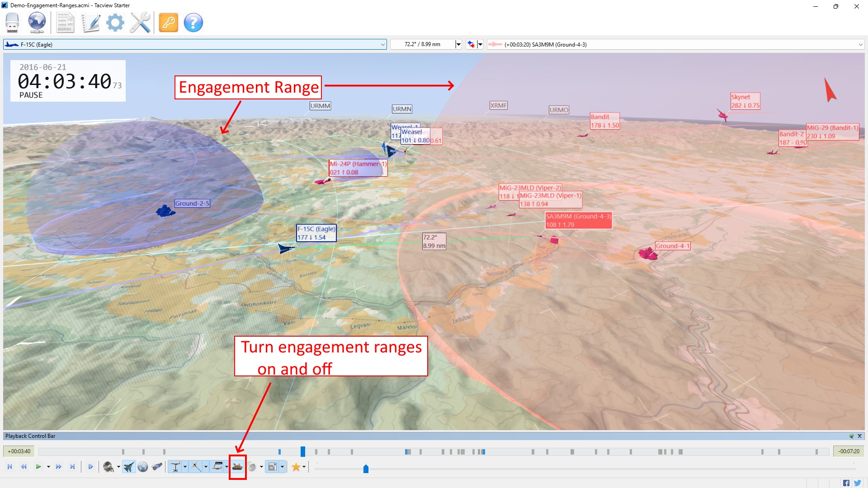Click the XRMF airport label
The width and height of the screenshot is (868, 488).
499,105
